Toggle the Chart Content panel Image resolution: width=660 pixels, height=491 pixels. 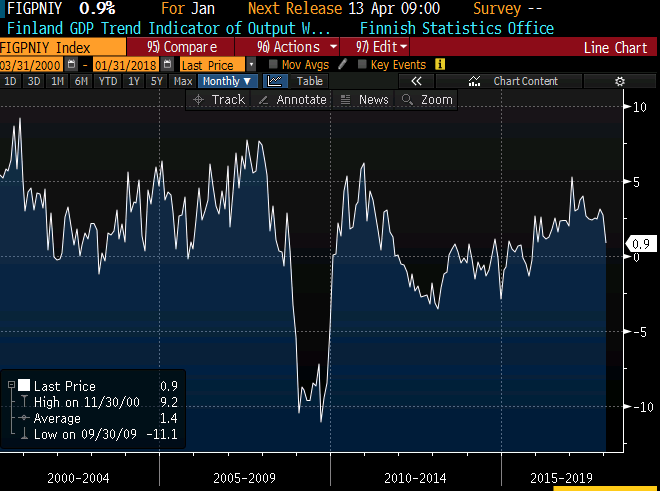coord(515,81)
